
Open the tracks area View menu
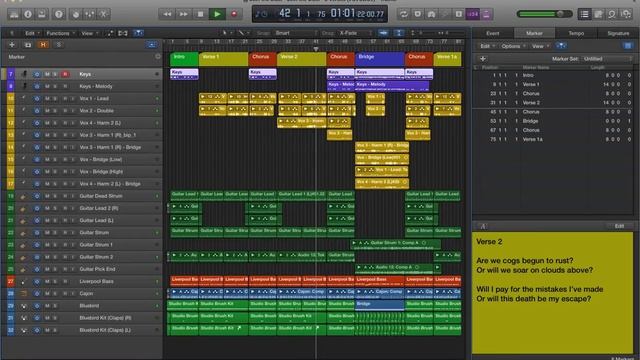[89, 33]
